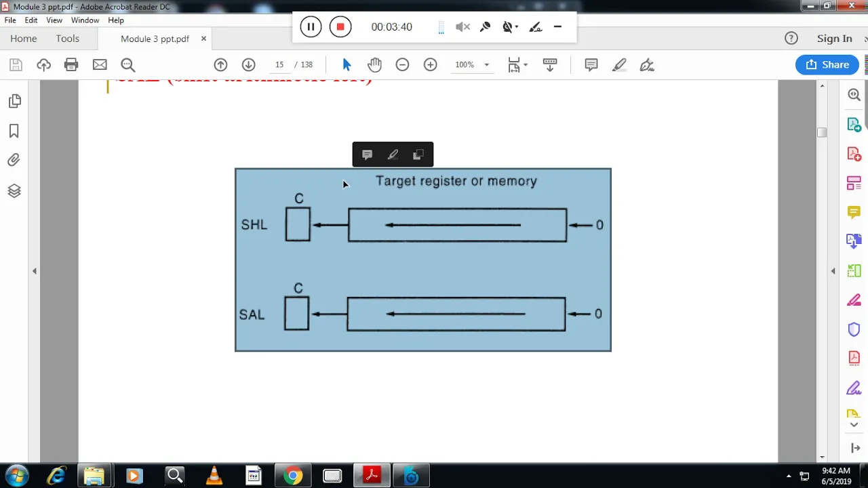Click the Sign In link
The width and height of the screenshot is (868, 488).
pyautogui.click(x=834, y=39)
